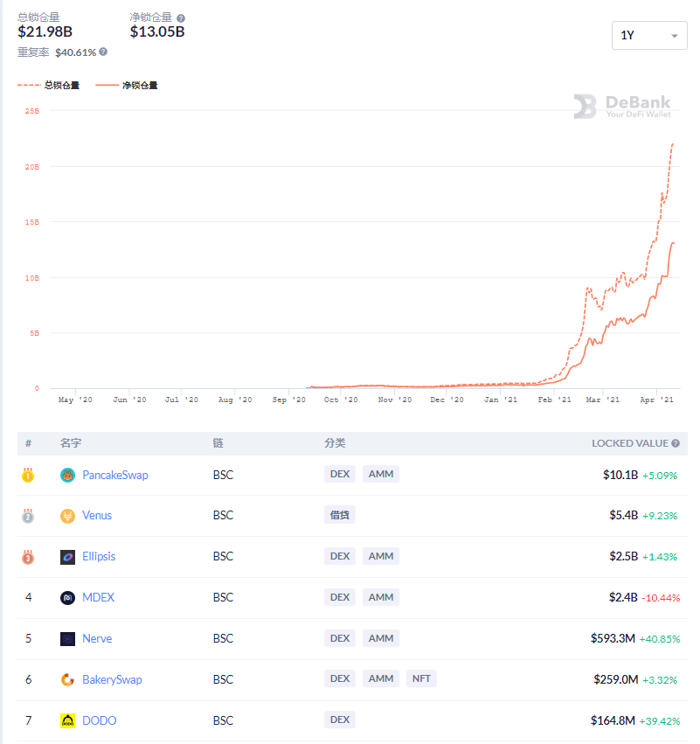Click the PancakeSwap bunny logo icon
This screenshot has width=700, height=744.
tap(68, 475)
